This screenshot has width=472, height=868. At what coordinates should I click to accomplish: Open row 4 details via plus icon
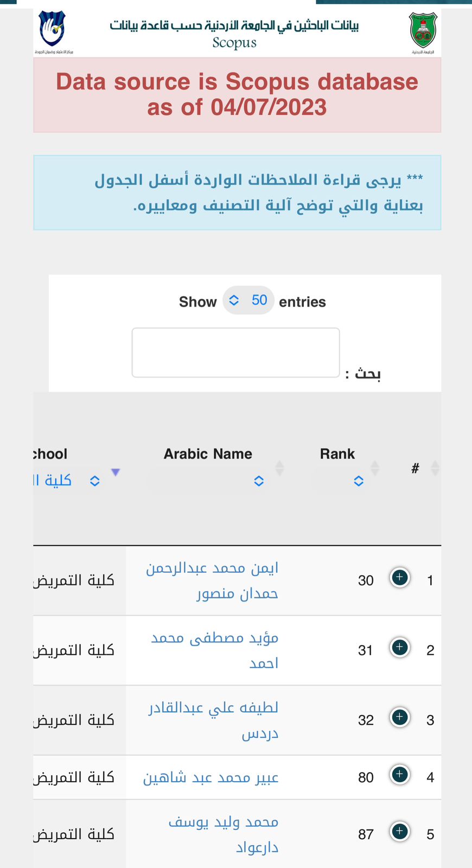tap(400, 775)
